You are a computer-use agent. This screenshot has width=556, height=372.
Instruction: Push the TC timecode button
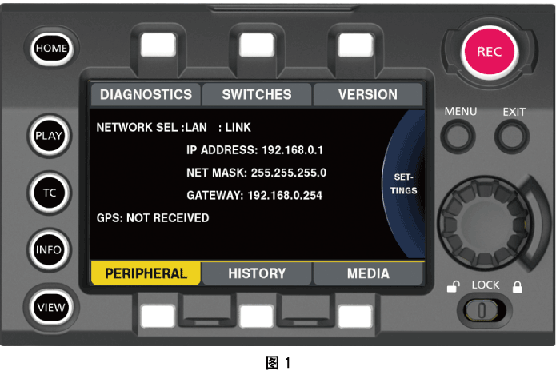coord(49,193)
